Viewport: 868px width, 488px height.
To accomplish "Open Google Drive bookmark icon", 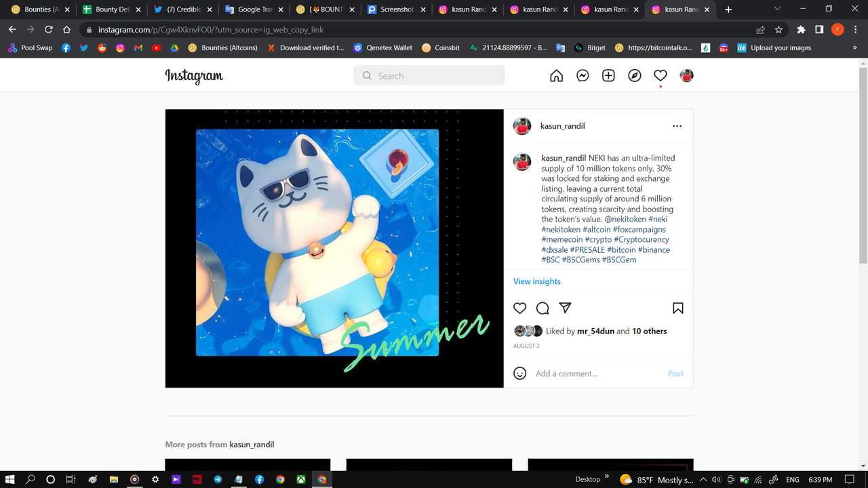I will click(174, 48).
